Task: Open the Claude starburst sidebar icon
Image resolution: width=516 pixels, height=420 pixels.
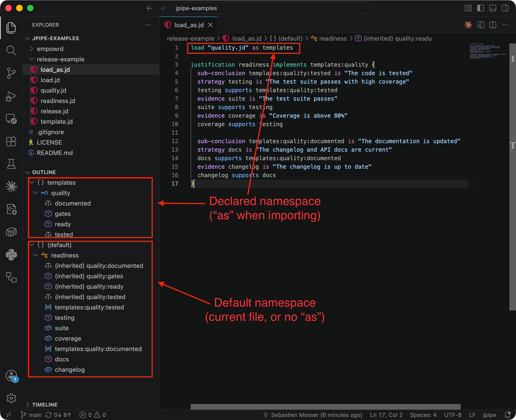Action: tap(11, 187)
